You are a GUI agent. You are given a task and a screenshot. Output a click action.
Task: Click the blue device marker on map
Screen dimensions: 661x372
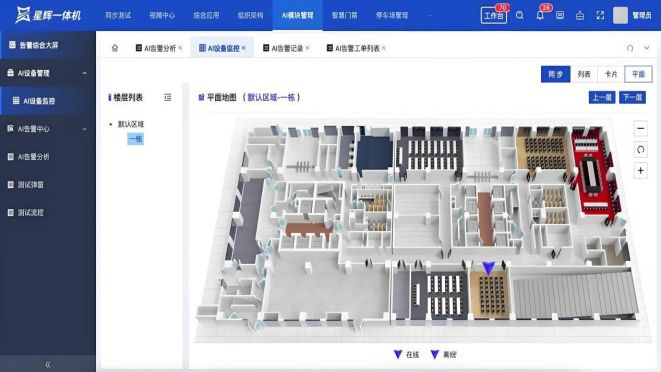pyautogui.click(x=488, y=268)
